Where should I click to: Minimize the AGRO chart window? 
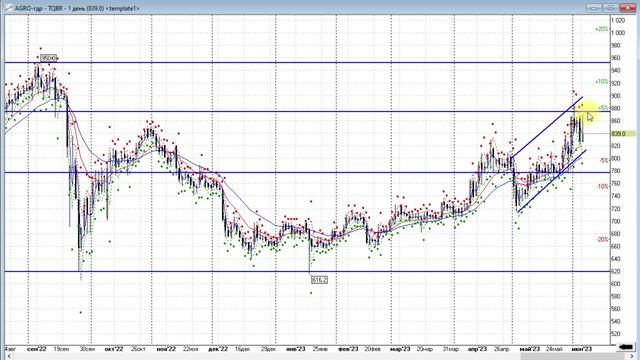pos(593,8)
